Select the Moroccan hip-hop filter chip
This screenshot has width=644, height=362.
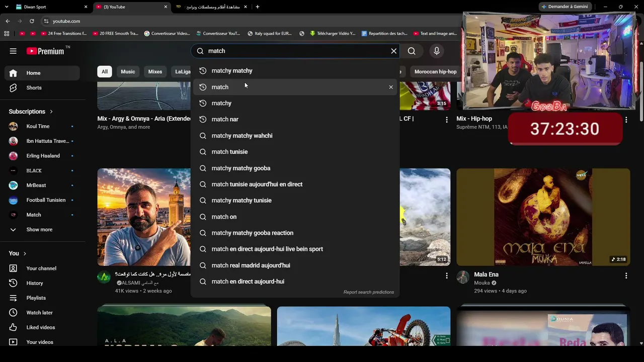tap(435, 71)
